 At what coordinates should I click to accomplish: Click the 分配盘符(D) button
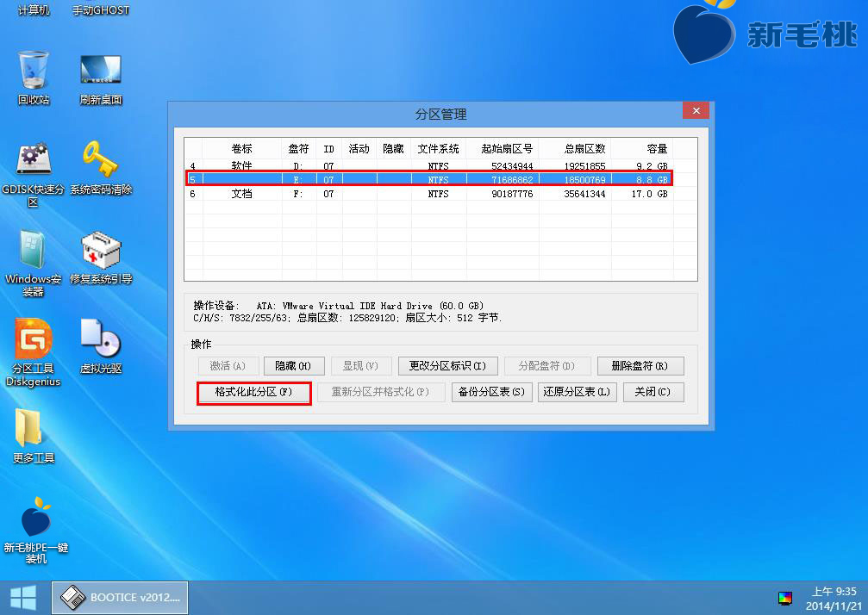point(546,365)
